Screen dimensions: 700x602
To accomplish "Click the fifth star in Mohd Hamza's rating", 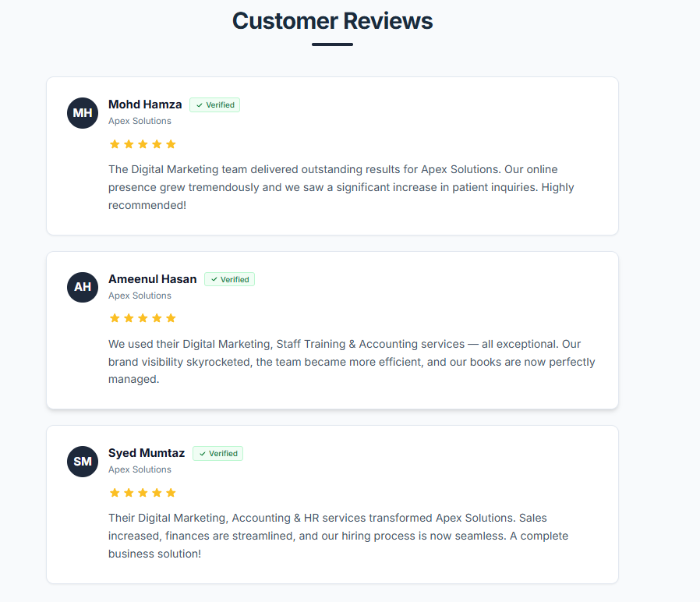I will coord(171,144).
